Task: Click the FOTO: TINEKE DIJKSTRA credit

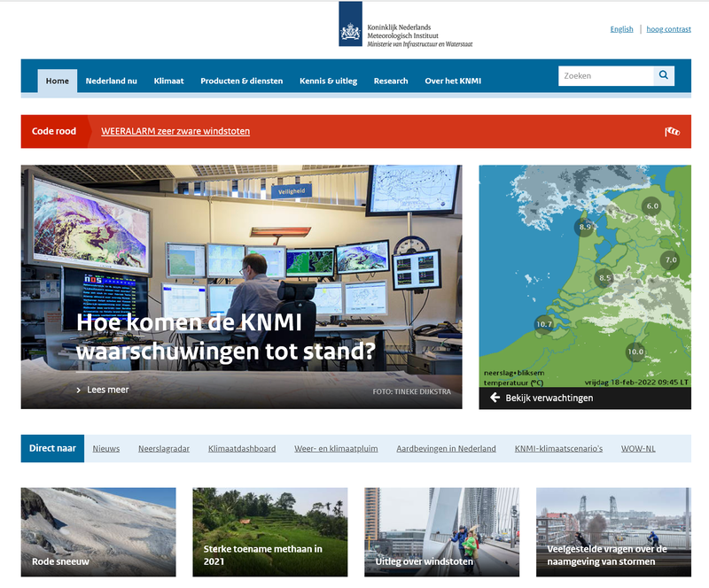Action: 411,391
